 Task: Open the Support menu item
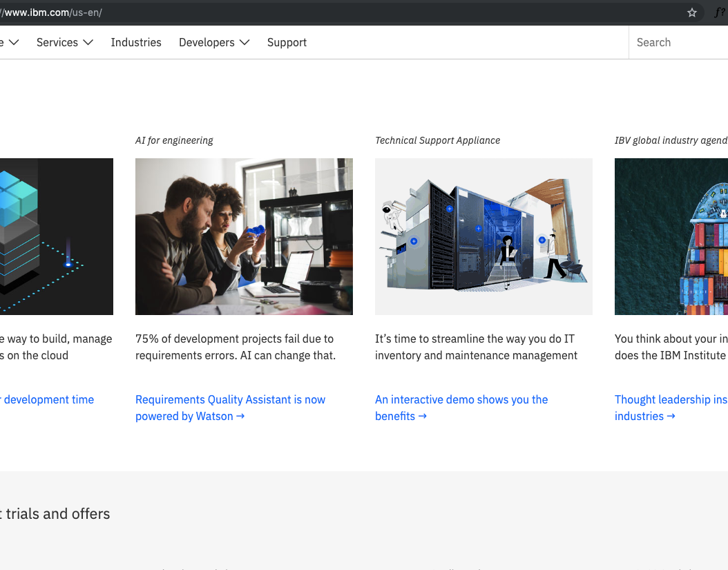[x=287, y=42]
